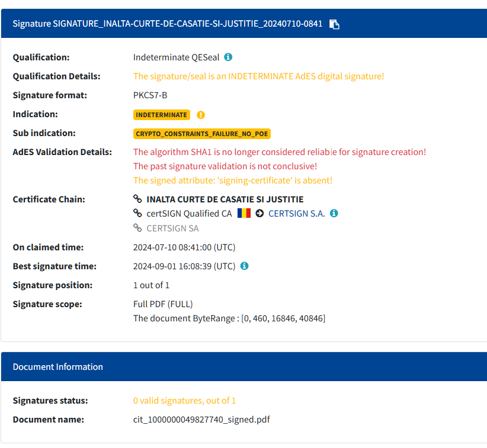Select the CRYPTO_CONSTRAINTS_FAILURE_NO_POE badge
This screenshot has height=448, width=487.
pyautogui.click(x=202, y=134)
